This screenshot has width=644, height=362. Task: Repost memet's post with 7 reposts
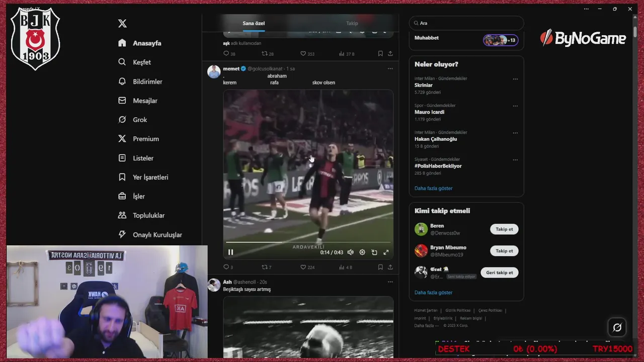pos(267,267)
